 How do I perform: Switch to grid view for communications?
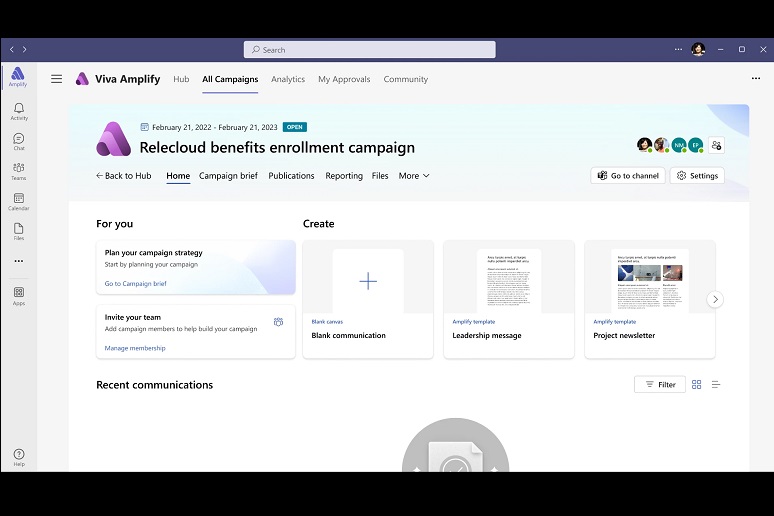(697, 384)
